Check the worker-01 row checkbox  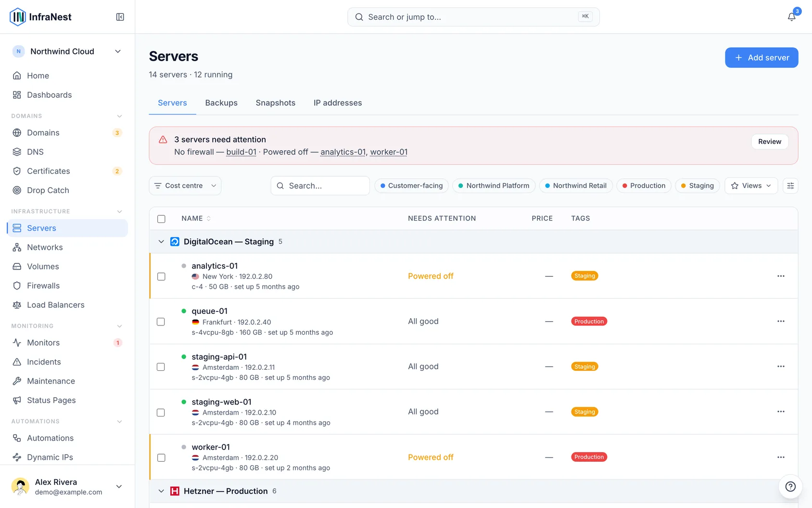coord(161,457)
